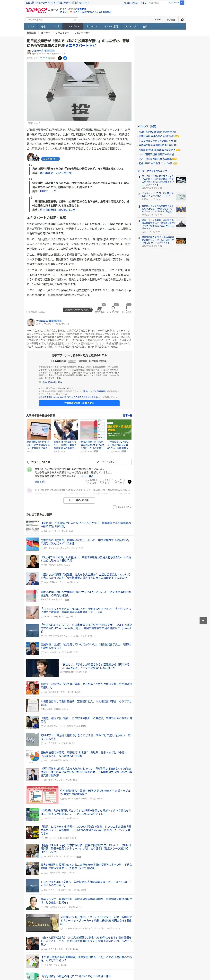Click the scroll-to-top arrow button

203,621
